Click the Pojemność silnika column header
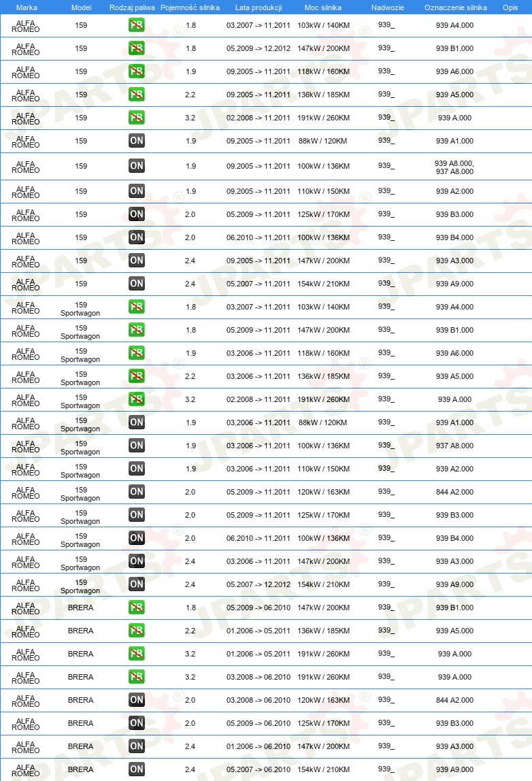Image resolution: width=532 pixels, height=781 pixels. tap(190, 7)
